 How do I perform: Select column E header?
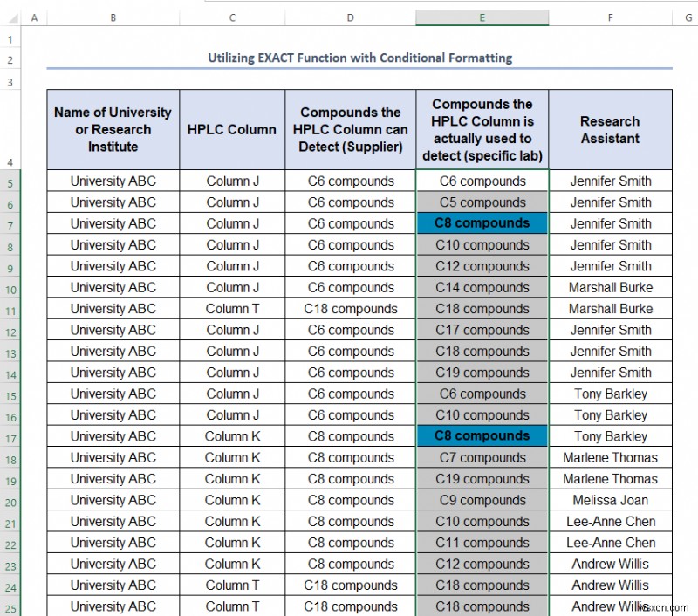pos(482,17)
